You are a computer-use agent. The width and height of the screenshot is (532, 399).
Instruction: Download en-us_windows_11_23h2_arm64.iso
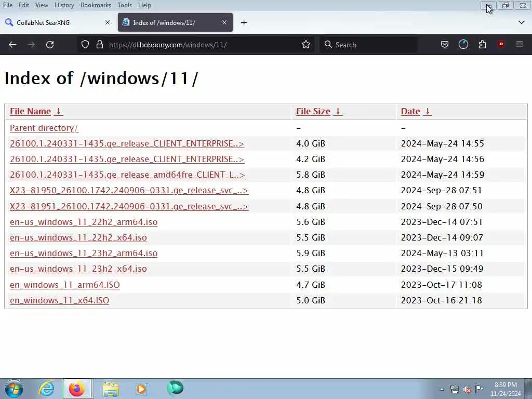coord(84,253)
